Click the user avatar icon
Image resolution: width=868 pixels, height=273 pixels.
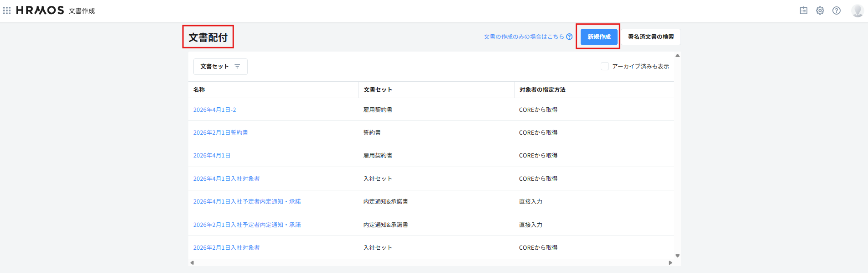click(x=857, y=10)
